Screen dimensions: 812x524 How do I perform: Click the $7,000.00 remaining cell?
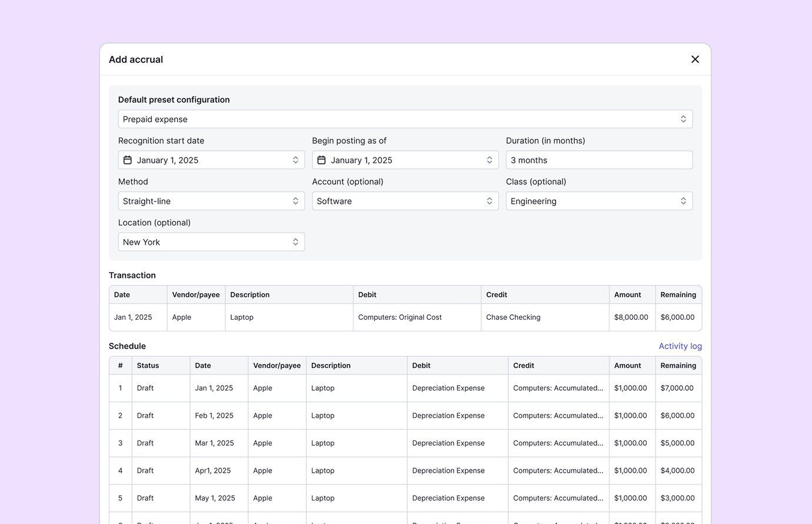(677, 388)
